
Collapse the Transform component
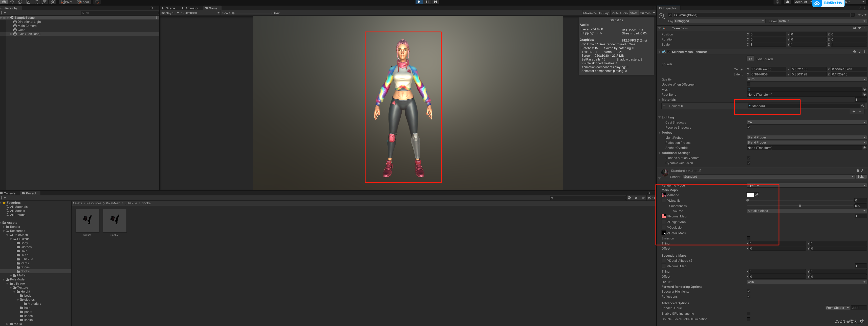click(x=660, y=28)
